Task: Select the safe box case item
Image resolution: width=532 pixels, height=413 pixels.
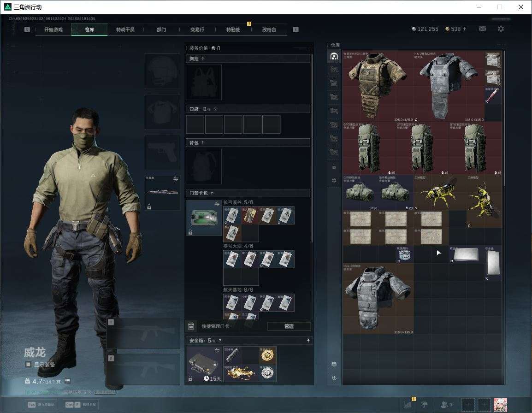Action: click(x=204, y=364)
